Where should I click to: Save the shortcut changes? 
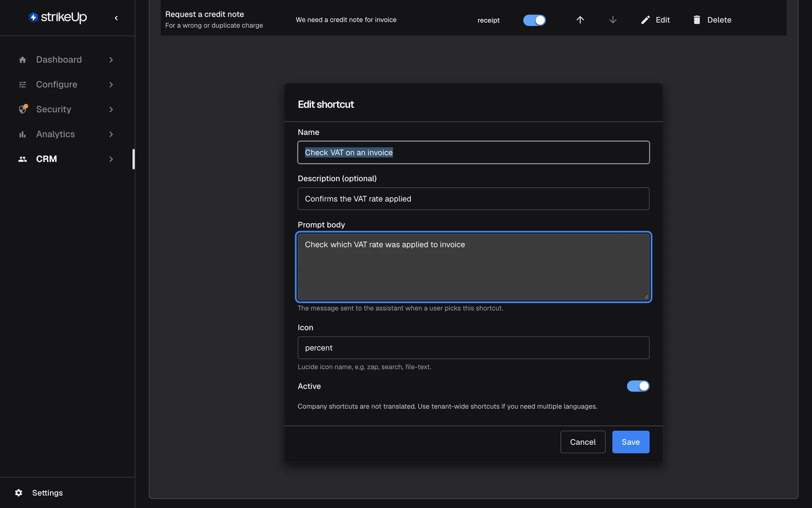[x=631, y=442]
